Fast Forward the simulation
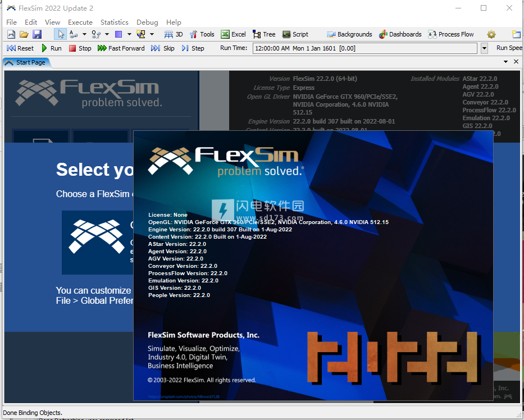This screenshot has height=420, width=524. [x=121, y=48]
